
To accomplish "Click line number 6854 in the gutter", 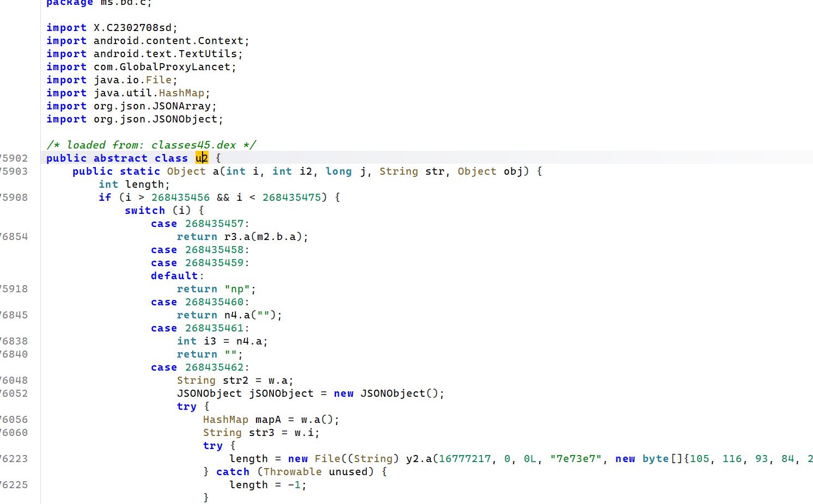I will pyautogui.click(x=14, y=237).
